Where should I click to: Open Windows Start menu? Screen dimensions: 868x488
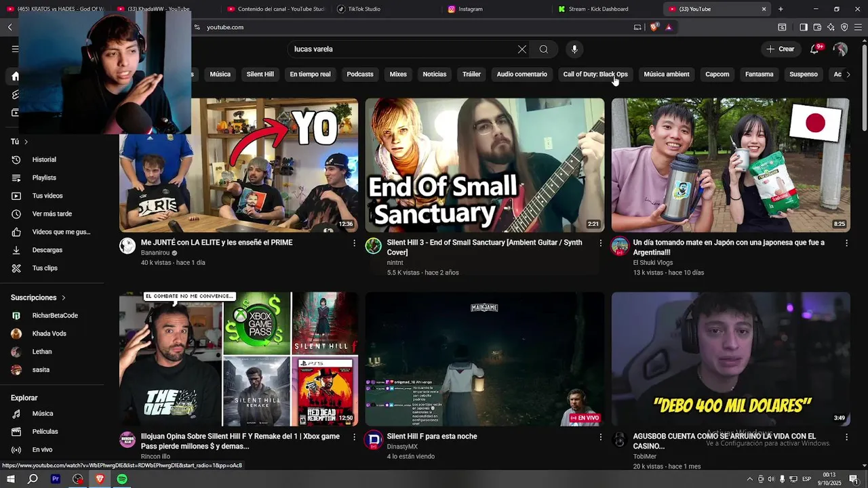[10, 479]
